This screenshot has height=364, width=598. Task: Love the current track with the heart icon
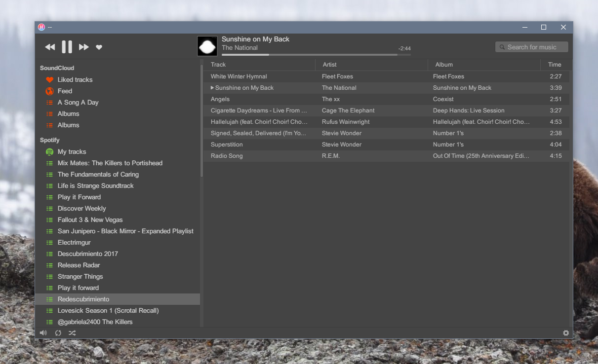[x=99, y=47]
